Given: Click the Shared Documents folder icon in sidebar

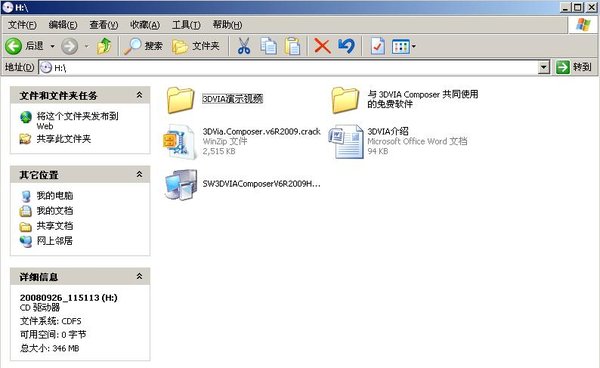Looking at the screenshot, I should pyautogui.click(x=26, y=226).
